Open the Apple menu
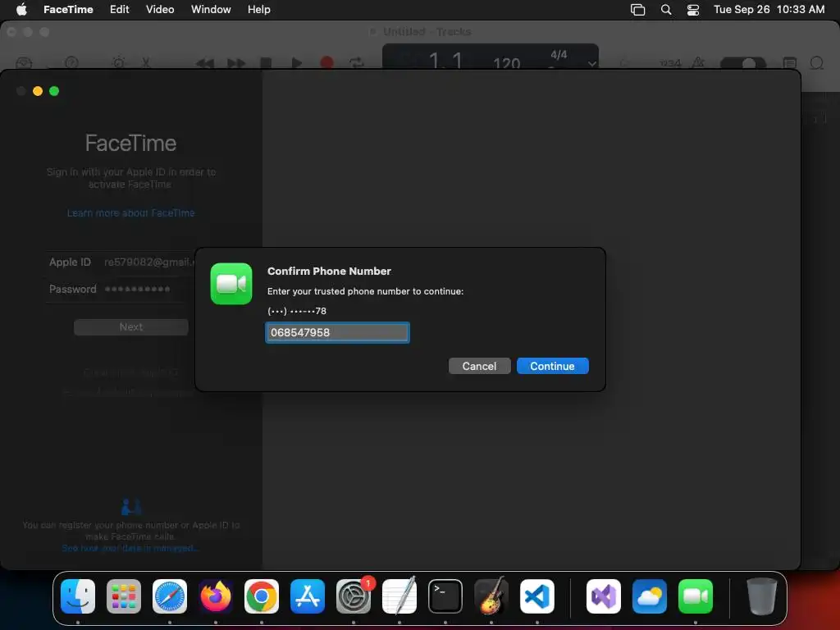This screenshot has height=630, width=840. click(x=21, y=9)
